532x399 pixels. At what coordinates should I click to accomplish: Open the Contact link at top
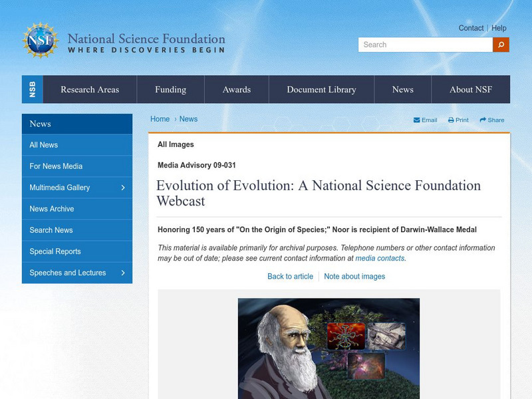pyautogui.click(x=471, y=28)
